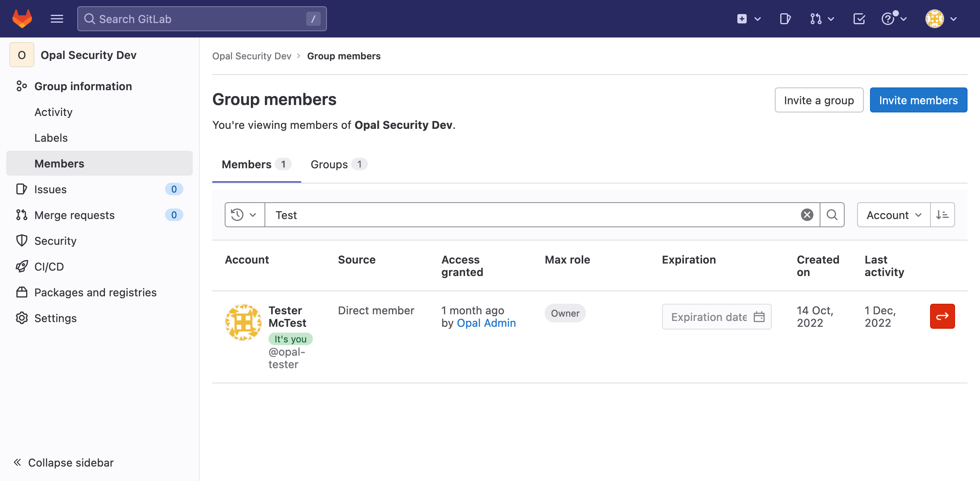Open the Account sort dropdown

click(x=893, y=215)
